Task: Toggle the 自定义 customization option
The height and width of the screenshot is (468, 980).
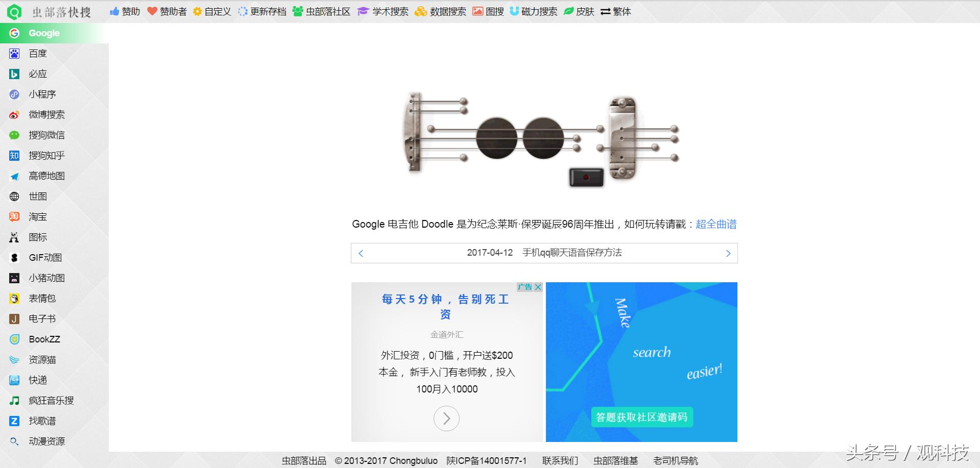Action: coord(217,11)
